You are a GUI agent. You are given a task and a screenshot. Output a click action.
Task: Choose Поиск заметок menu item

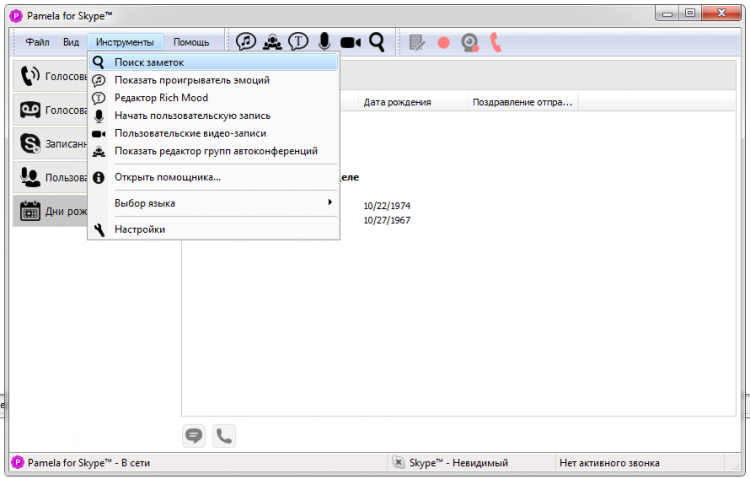pyautogui.click(x=213, y=62)
